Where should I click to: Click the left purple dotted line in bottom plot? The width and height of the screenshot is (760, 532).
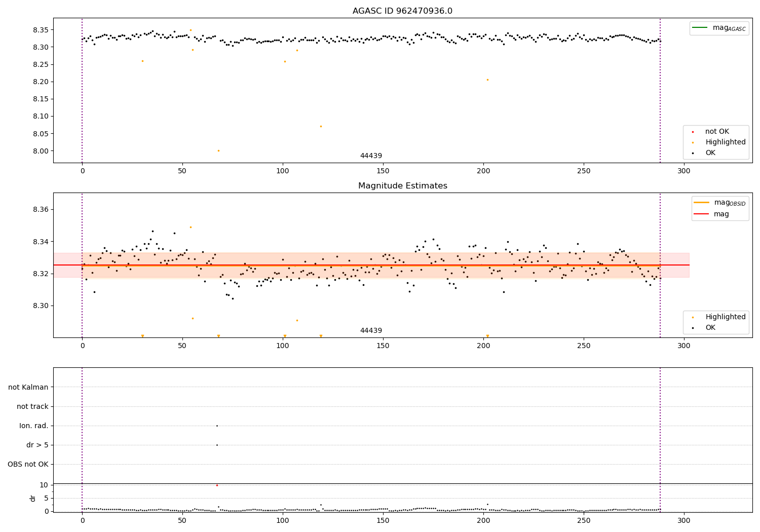[x=82, y=439]
